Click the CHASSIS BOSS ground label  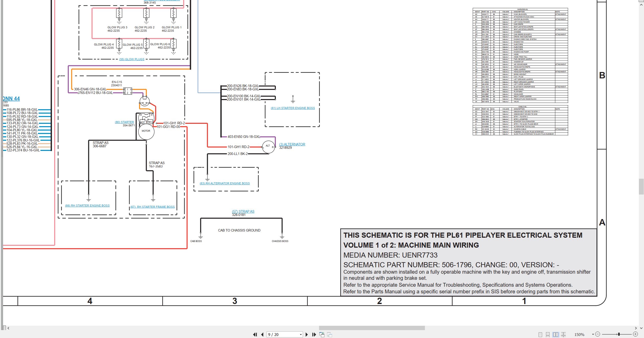tap(280, 241)
